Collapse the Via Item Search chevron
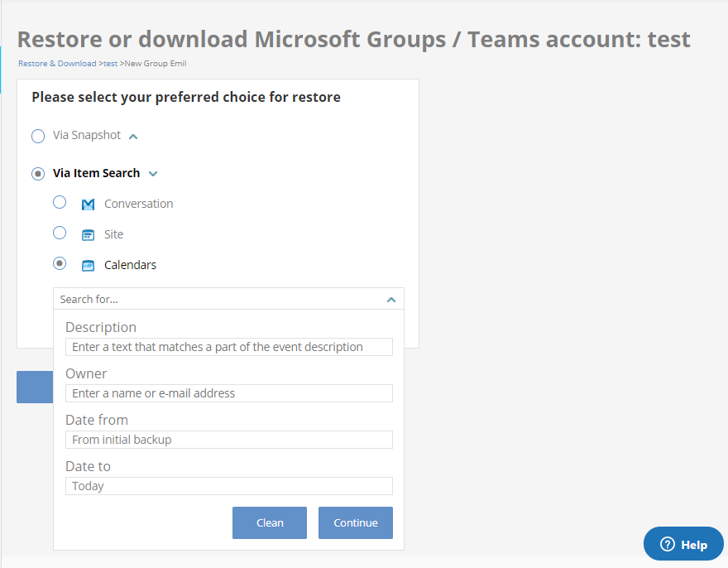 (153, 174)
